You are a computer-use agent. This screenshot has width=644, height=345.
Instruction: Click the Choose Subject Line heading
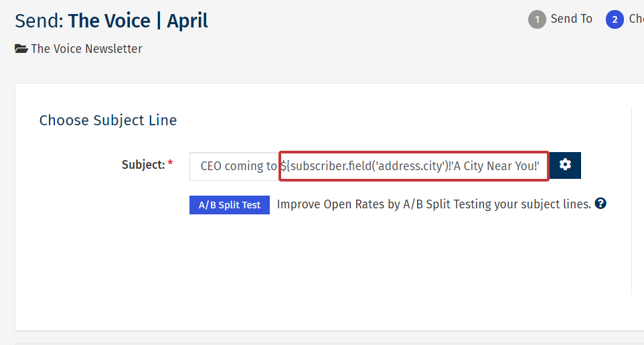[108, 121]
